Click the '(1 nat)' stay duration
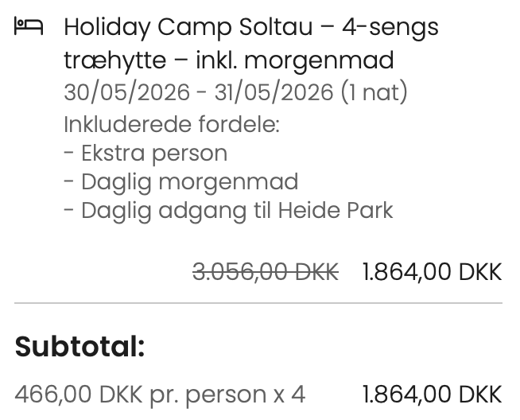The width and height of the screenshot is (520, 420). (374, 92)
